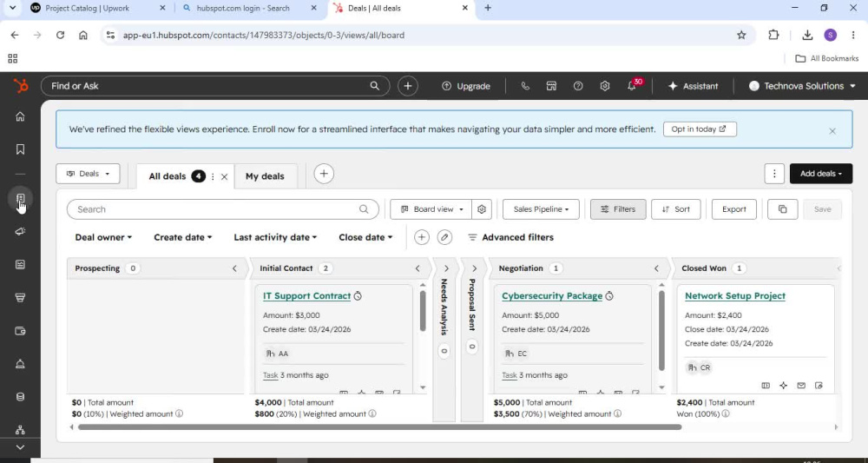Click the Find or Ask search bar
Image resolution: width=868 pixels, height=463 pixels.
point(215,86)
